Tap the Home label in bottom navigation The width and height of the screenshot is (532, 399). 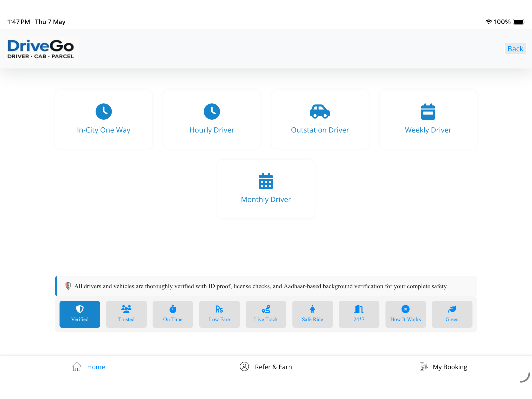[96, 367]
